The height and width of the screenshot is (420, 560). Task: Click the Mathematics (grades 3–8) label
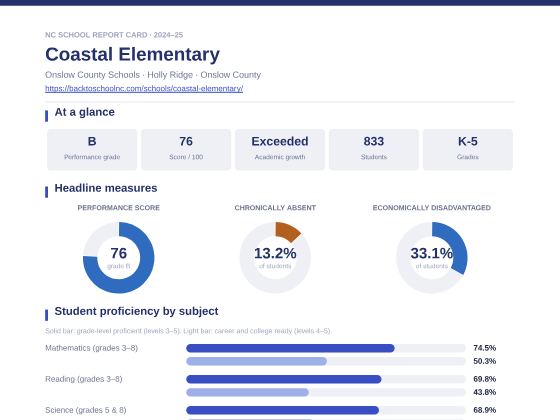[91, 348]
